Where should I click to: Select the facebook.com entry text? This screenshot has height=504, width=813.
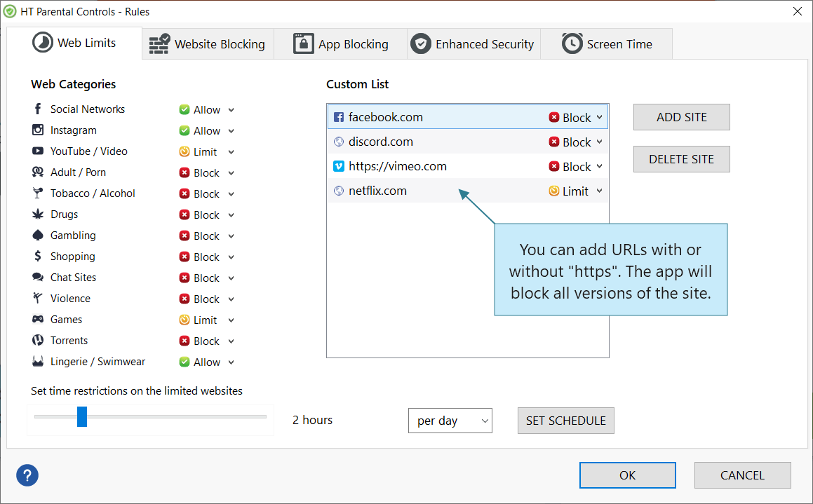click(x=386, y=117)
